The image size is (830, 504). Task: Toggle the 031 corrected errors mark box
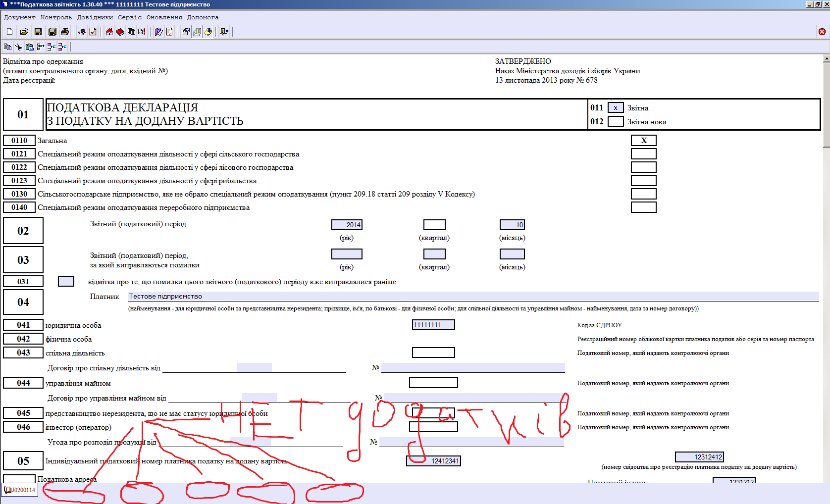tap(66, 281)
